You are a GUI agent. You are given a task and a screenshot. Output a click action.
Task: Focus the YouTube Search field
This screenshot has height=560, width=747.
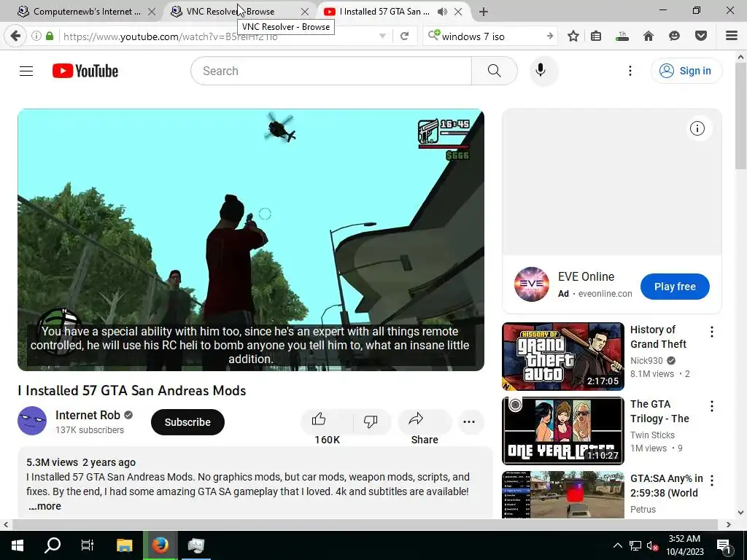click(x=331, y=71)
